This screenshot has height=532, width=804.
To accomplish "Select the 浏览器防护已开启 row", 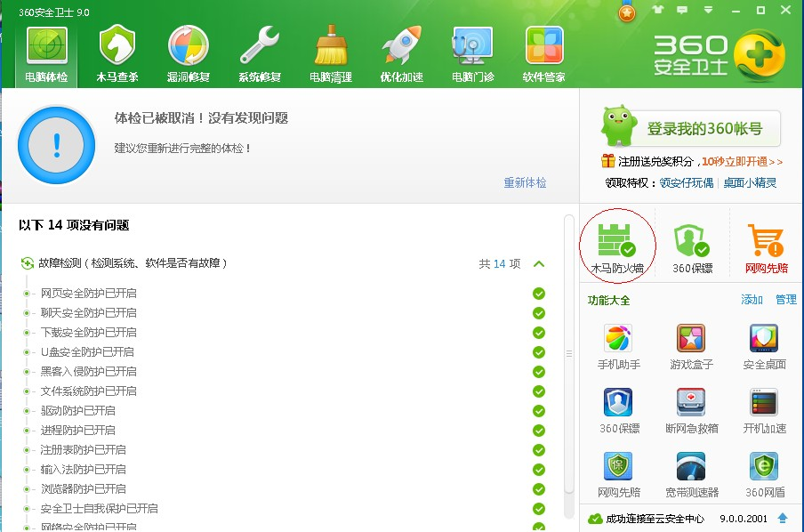I will 285,489.
